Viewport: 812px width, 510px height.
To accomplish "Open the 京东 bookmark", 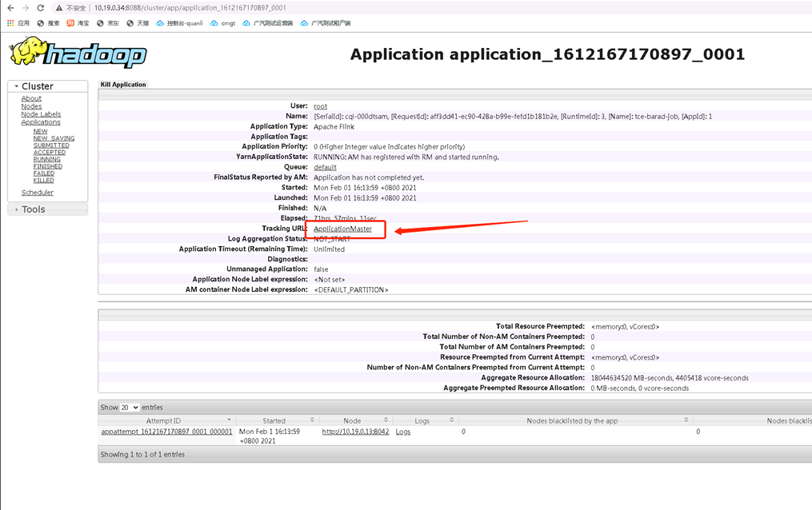I will 108,23.
